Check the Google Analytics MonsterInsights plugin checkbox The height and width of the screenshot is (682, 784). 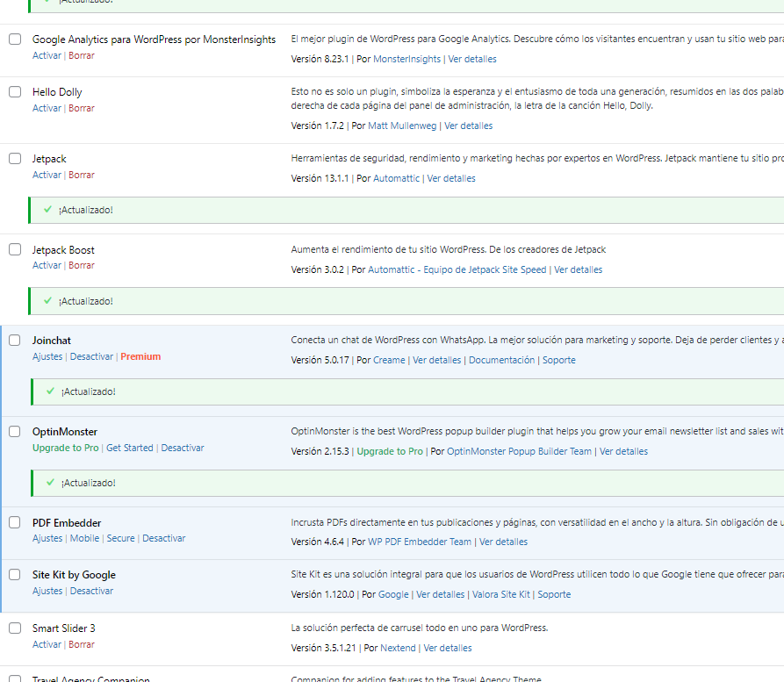tap(15, 39)
